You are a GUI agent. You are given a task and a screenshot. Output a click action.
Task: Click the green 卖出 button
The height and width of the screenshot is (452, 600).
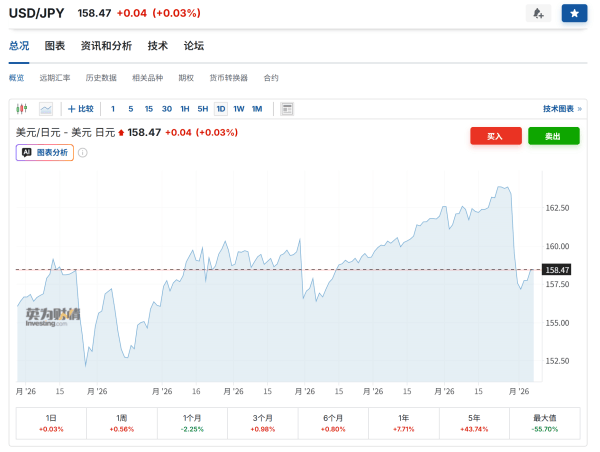(554, 136)
